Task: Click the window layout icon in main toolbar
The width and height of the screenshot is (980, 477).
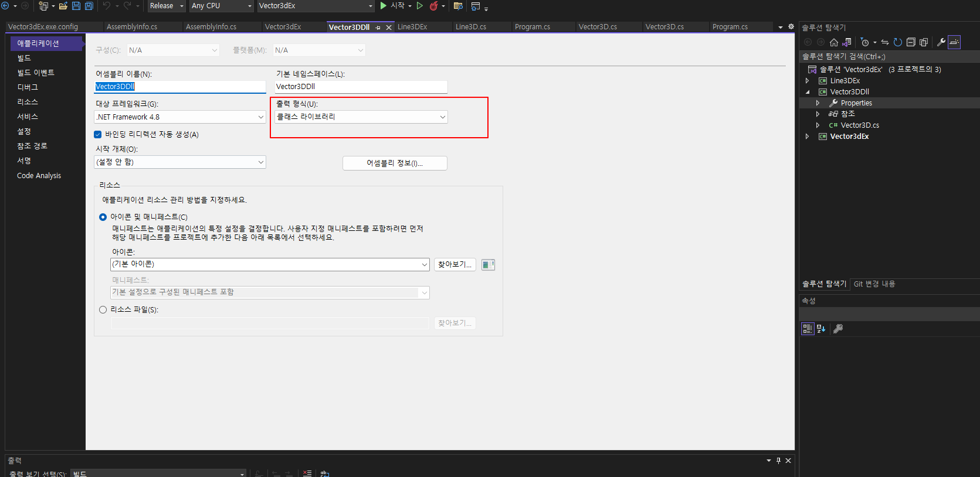Action: [x=476, y=6]
